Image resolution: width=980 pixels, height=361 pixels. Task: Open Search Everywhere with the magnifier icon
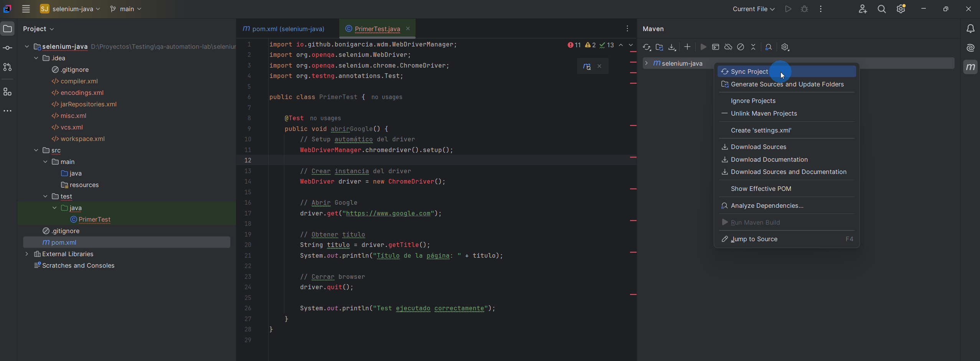[x=882, y=8]
